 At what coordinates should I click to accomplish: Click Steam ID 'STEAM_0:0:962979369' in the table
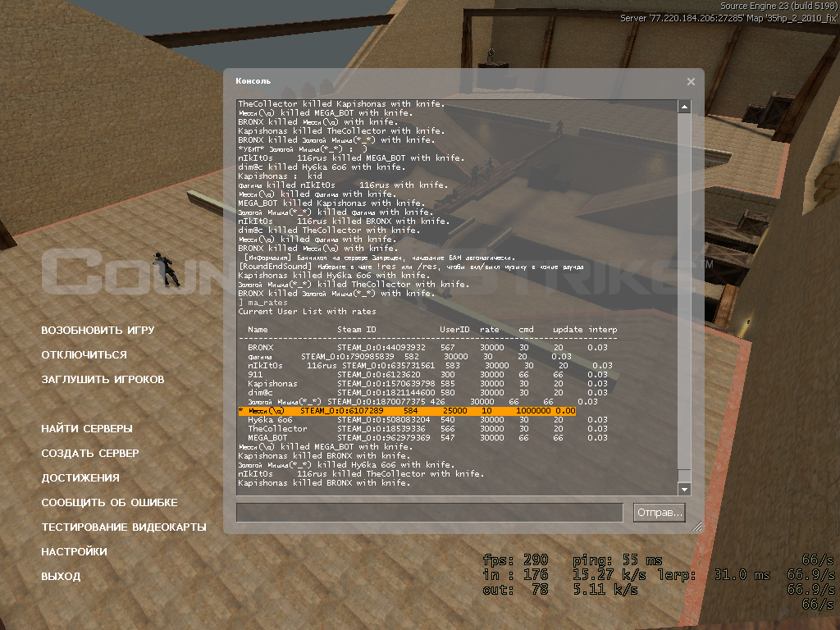click(x=384, y=438)
